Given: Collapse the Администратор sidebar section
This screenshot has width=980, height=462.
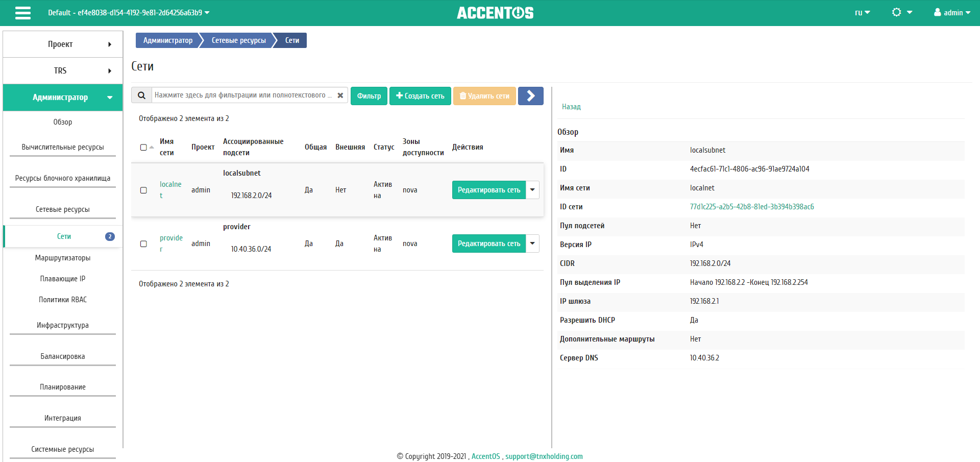Looking at the screenshot, I should (x=63, y=98).
